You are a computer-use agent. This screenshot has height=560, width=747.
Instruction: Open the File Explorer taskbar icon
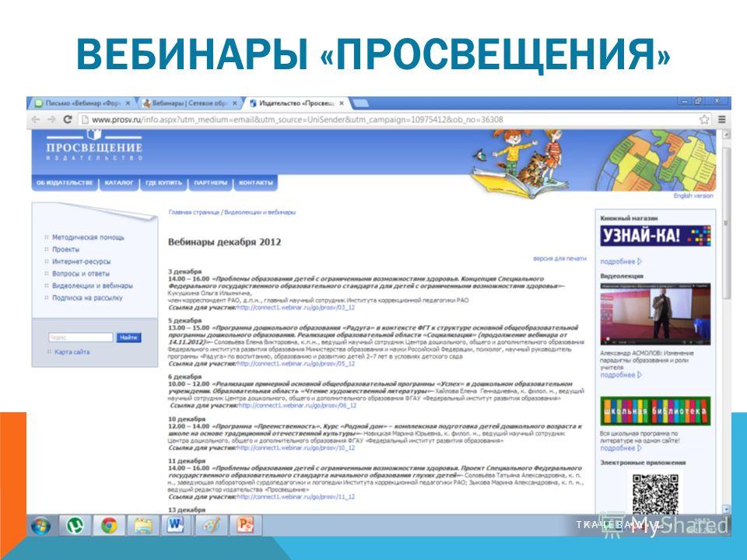[143, 526]
